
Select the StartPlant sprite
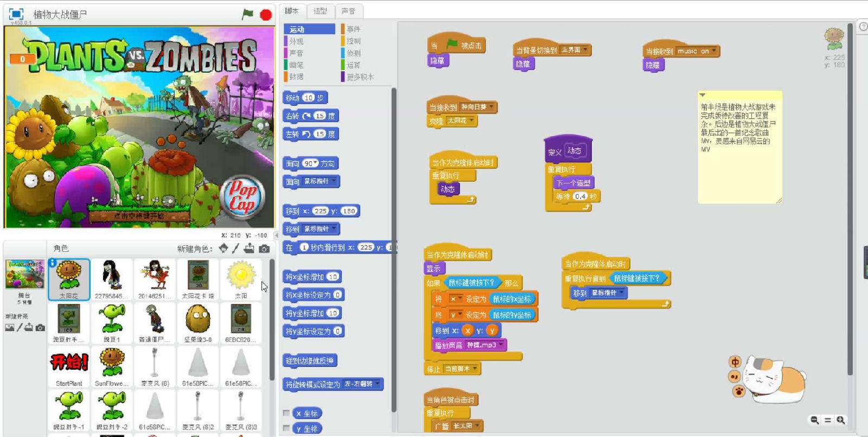click(x=69, y=366)
